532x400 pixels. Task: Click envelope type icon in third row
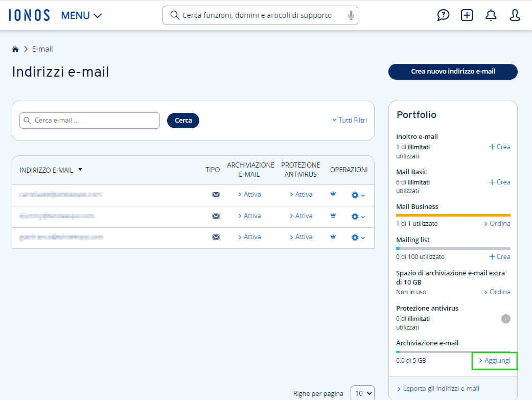point(216,237)
